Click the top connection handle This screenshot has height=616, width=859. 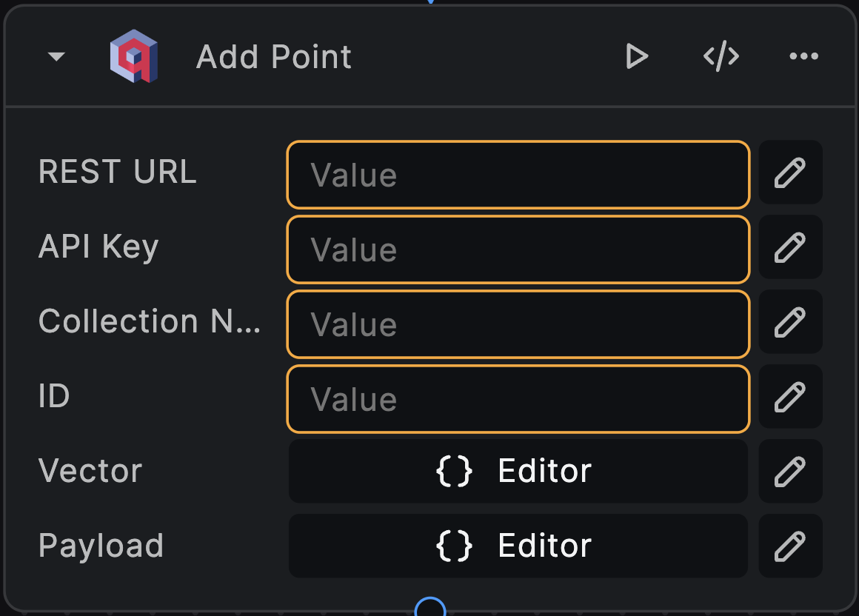pos(429,3)
